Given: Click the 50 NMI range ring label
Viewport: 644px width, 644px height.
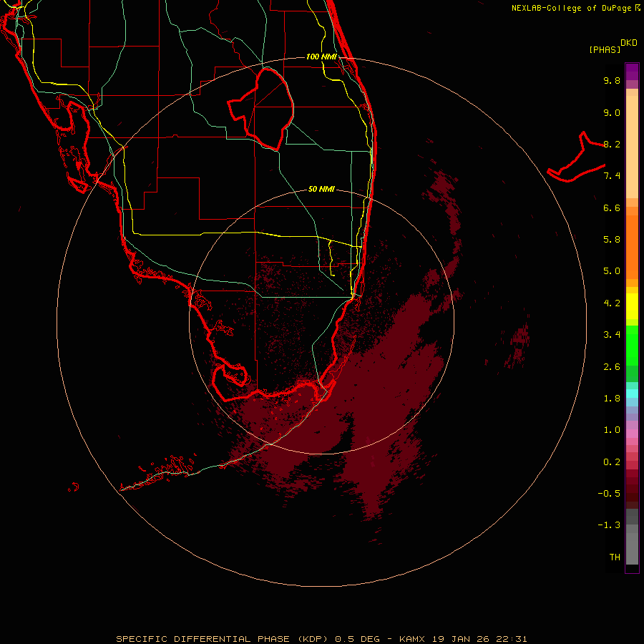Looking at the screenshot, I should [x=321, y=189].
